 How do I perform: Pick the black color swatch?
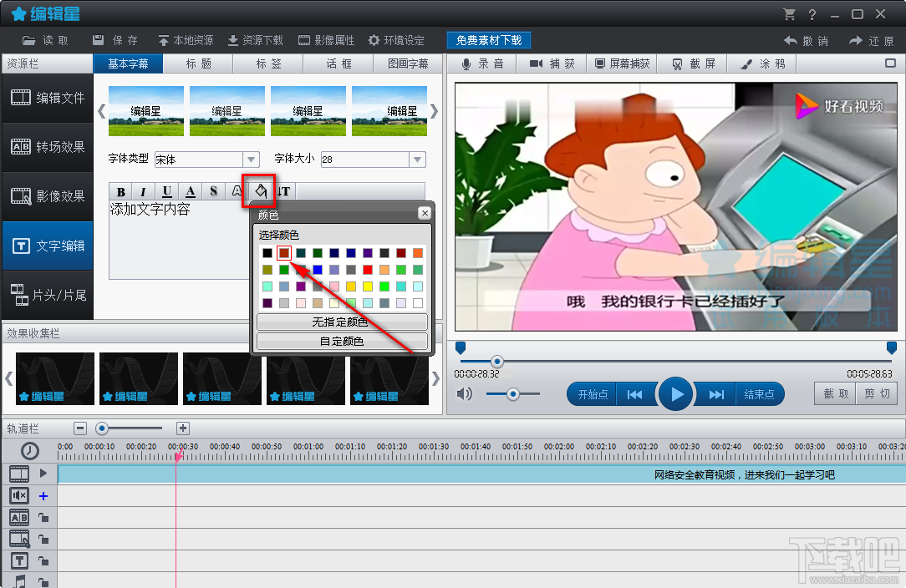[x=267, y=253]
